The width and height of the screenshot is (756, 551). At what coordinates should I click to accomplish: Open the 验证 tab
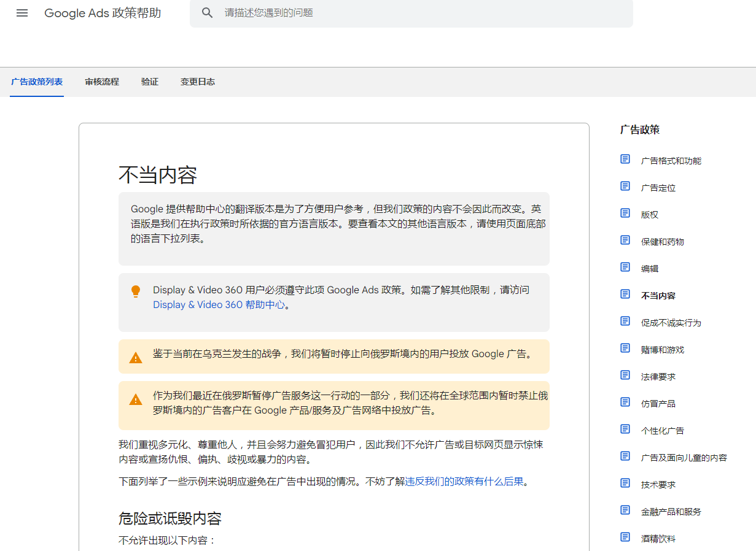(150, 82)
